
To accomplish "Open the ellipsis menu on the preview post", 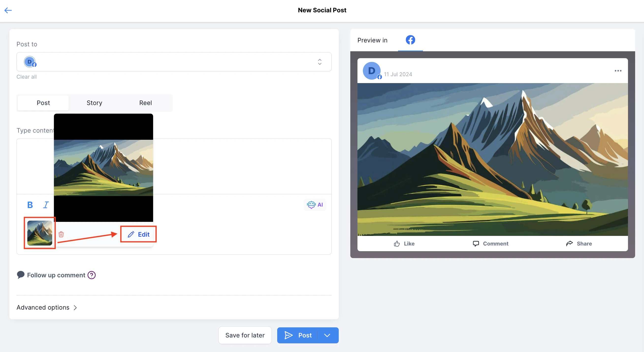I will (618, 71).
